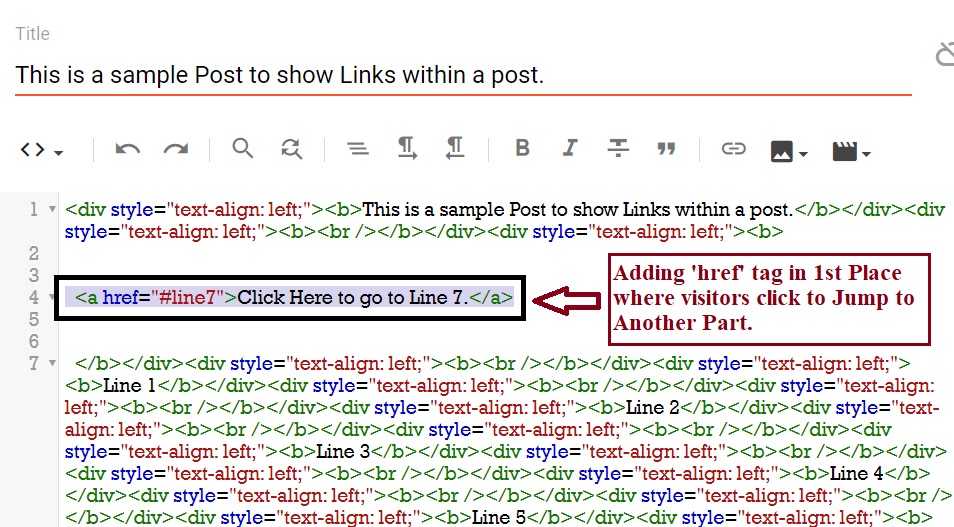This screenshot has height=527, width=954.
Task: Click the '#line7' href value in code
Action: [x=187, y=298]
